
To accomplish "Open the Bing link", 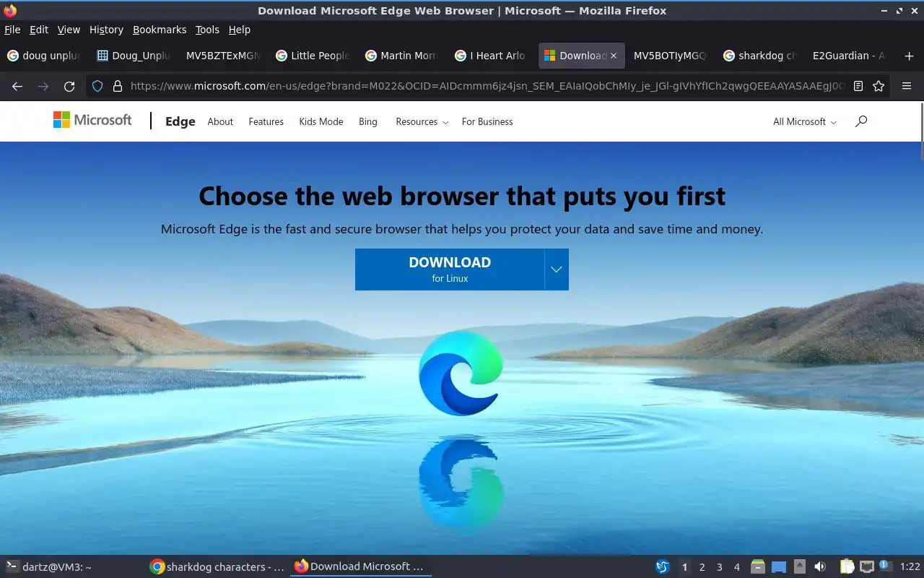I will click(x=368, y=121).
